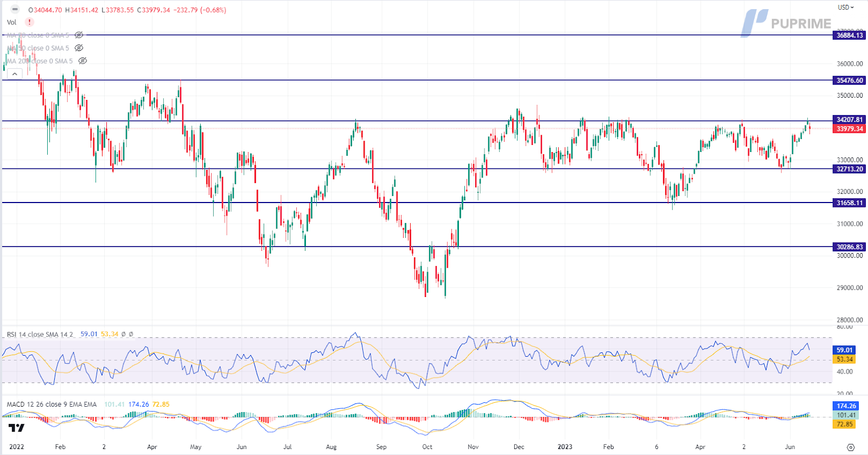868x455 pixels.
Task: Click the 40.00 level on RSI scale
Action: 845,372
